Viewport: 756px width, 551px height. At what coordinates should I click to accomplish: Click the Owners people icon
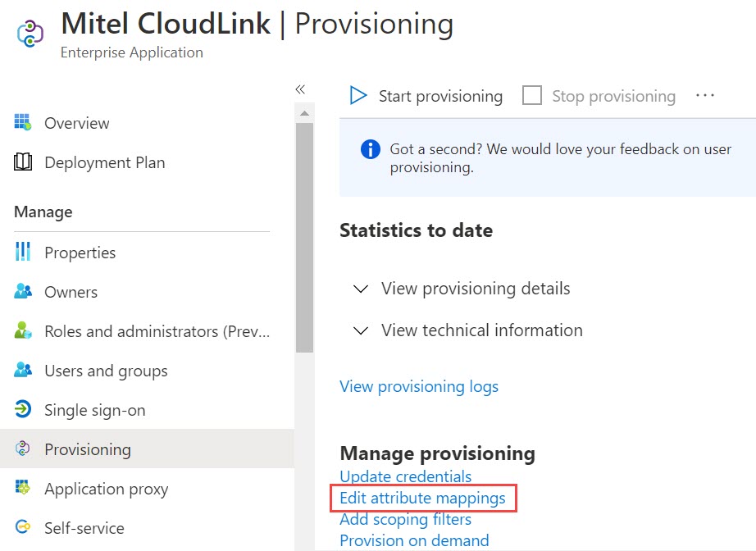point(23,291)
